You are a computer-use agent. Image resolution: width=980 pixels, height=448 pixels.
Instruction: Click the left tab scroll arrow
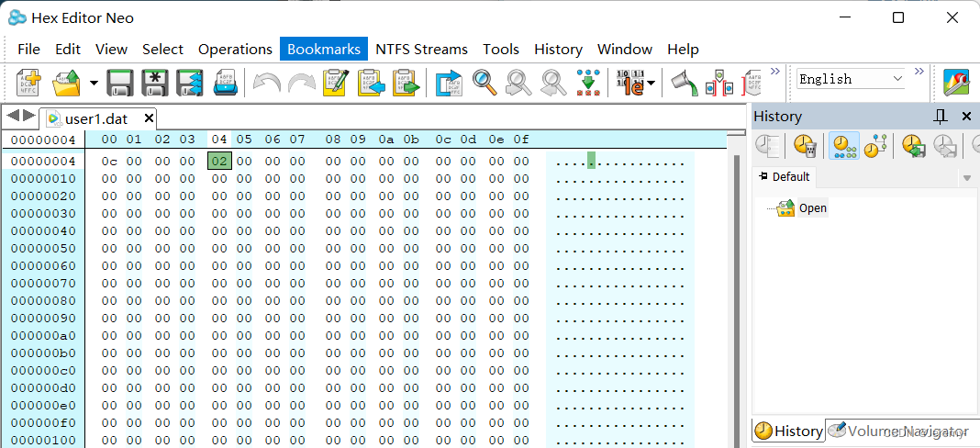click(13, 115)
